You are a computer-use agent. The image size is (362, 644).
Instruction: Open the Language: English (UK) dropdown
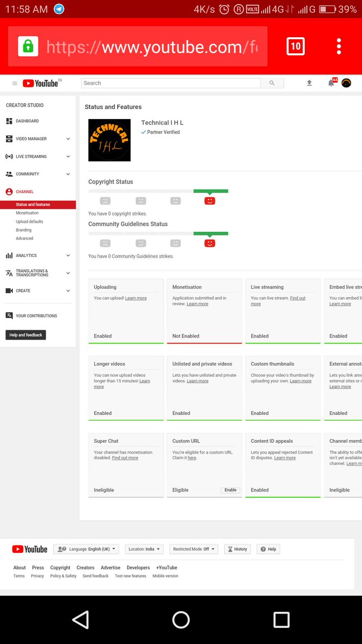[x=86, y=549]
